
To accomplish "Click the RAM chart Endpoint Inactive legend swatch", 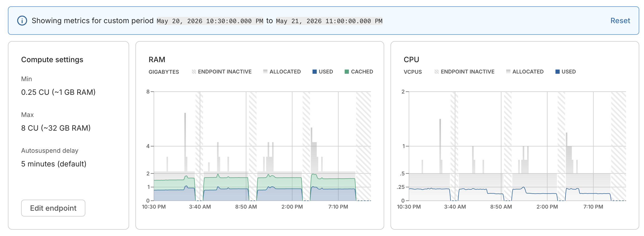I will [194, 72].
